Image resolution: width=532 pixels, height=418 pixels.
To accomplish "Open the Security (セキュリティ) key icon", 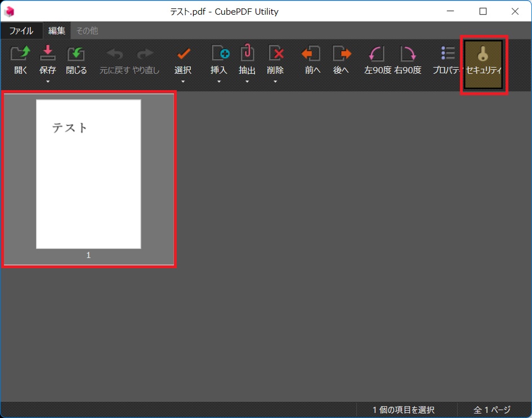I will 483,54.
